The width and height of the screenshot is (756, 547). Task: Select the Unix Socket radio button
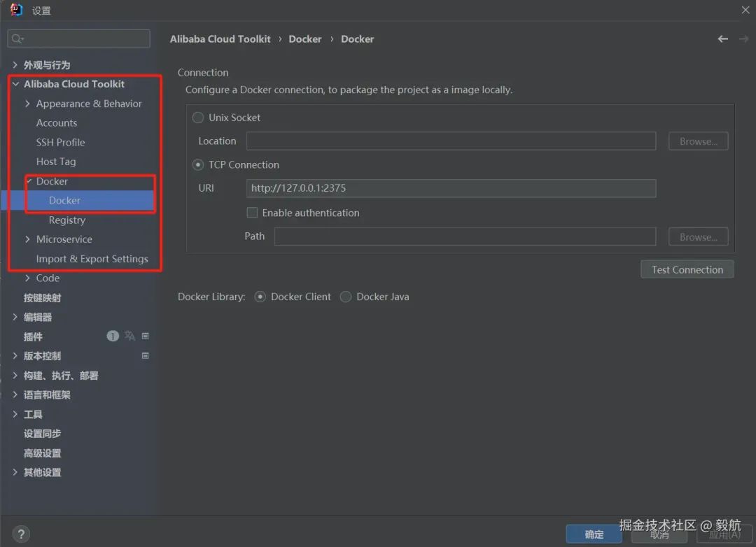(x=197, y=118)
